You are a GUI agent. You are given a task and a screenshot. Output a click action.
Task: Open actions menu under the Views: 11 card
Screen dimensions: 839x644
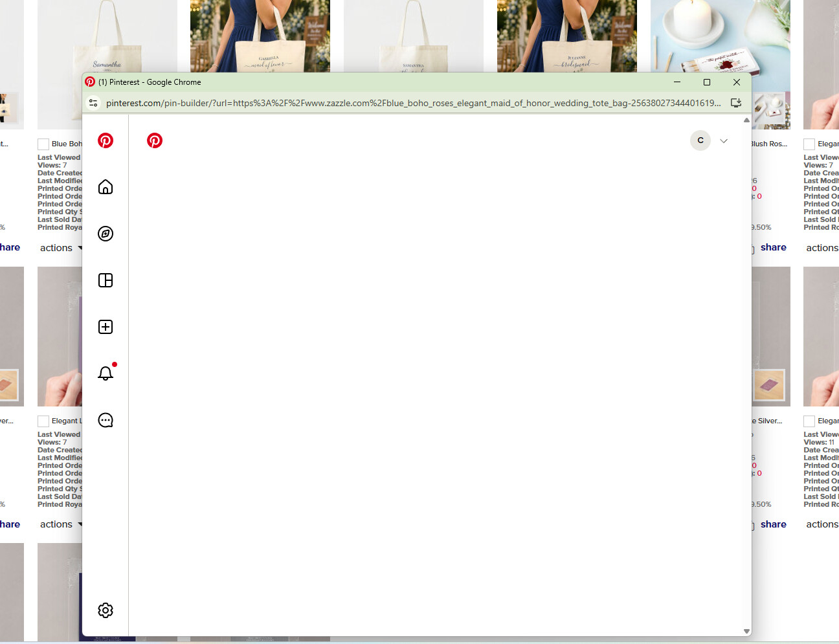[822, 524]
